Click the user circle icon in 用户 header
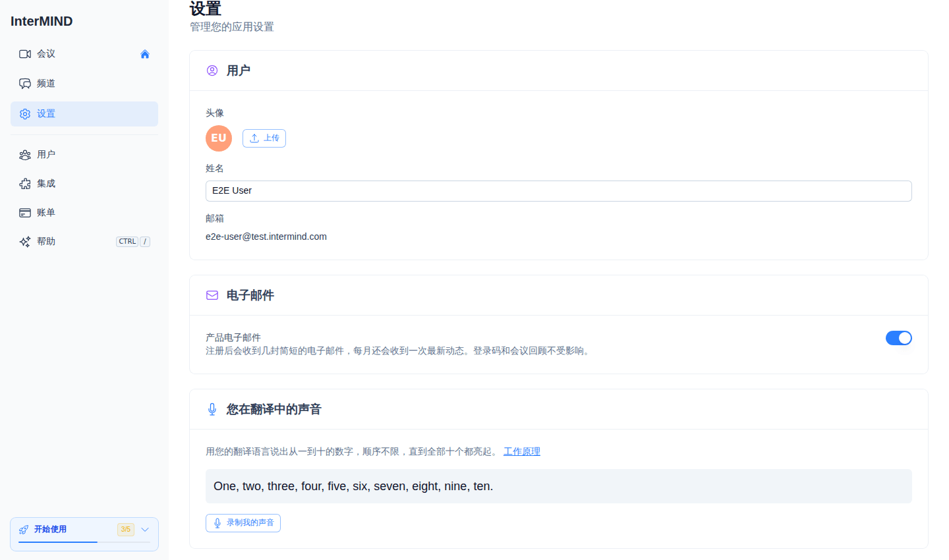The image size is (949, 560). [212, 70]
